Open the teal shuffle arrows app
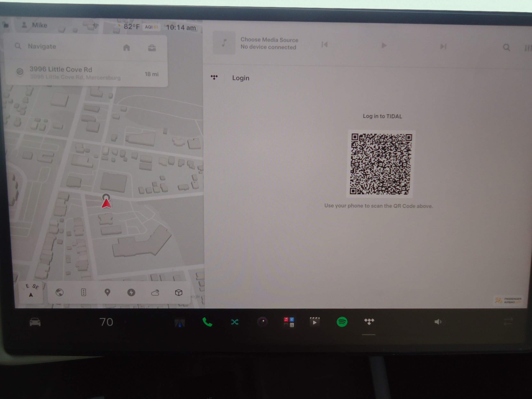This screenshot has width=532, height=399. [235, 322]
